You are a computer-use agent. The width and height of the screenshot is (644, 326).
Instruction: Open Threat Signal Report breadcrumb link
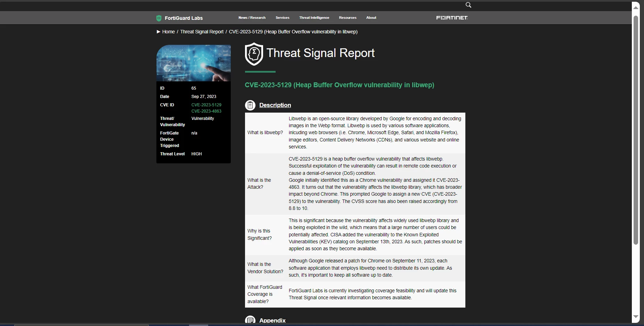(202, 32)
